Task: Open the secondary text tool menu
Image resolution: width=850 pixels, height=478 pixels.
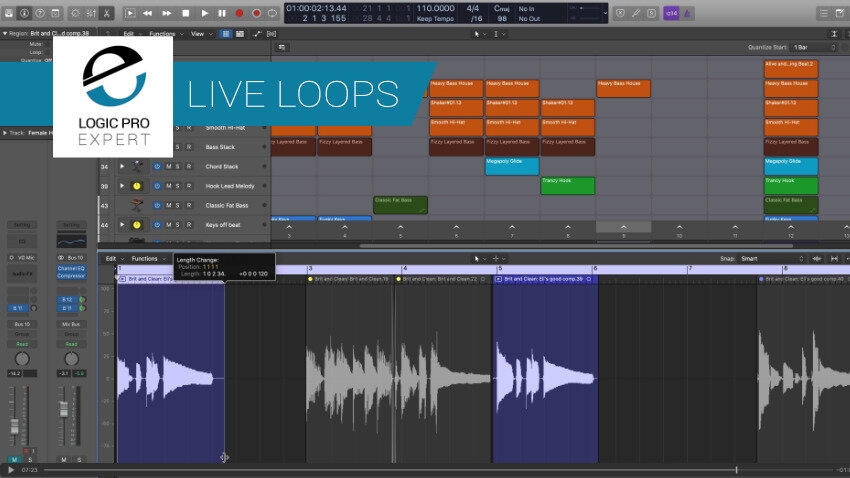Action: (x=499, y=34)
